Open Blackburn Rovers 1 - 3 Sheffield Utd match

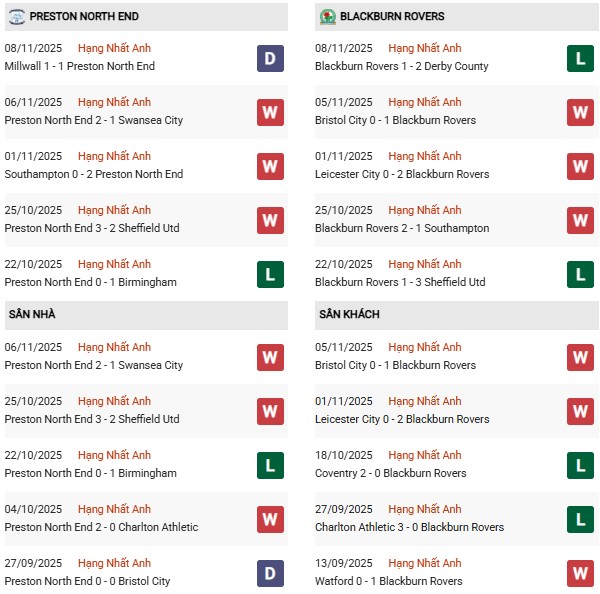point(400,282)
